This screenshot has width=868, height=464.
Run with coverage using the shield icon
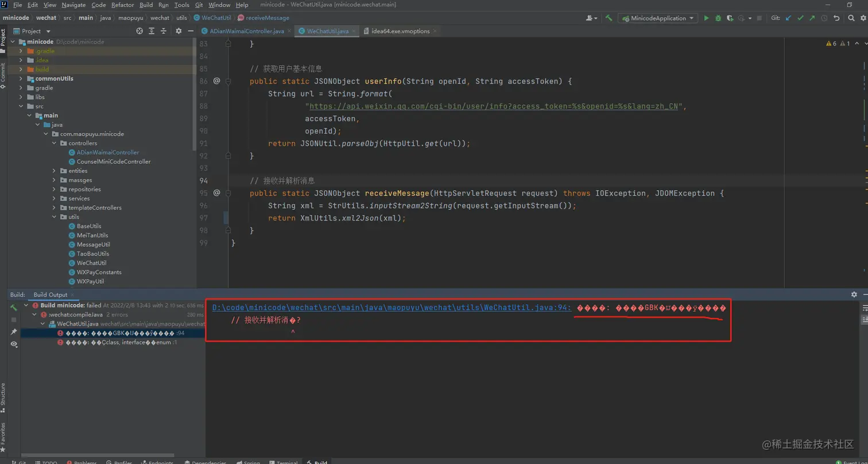730,18
